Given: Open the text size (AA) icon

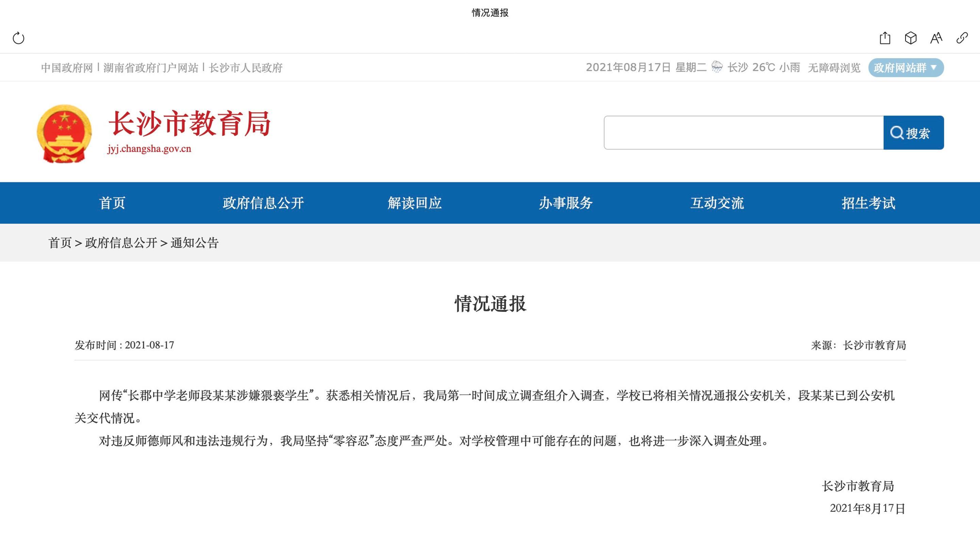Looking at the screenshot, I should point(936,38).
